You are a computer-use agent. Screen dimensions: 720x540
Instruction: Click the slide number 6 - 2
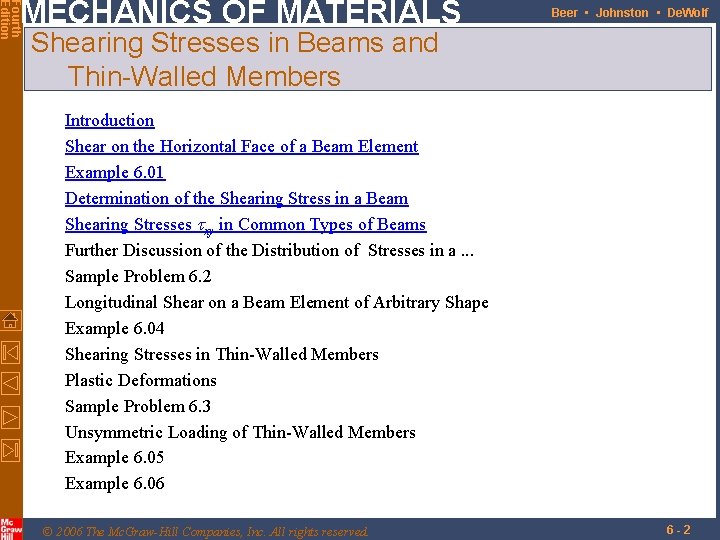(x=678, y=529)
